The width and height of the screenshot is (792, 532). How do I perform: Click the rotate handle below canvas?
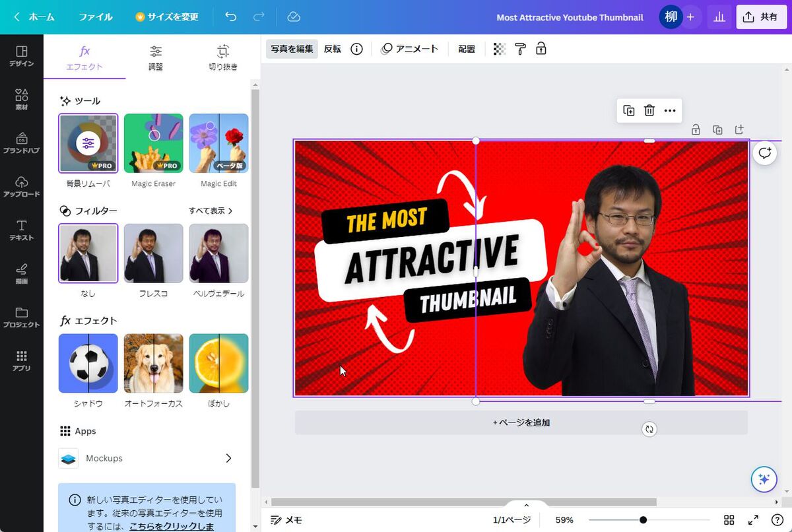[x=649, y=430]
